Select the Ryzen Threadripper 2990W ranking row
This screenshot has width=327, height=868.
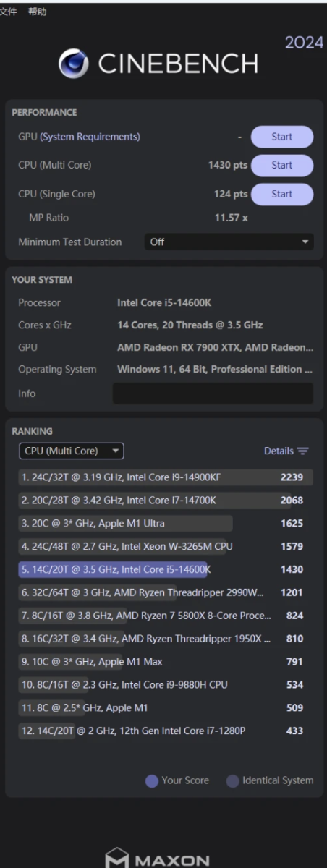click(x=166, y=592)
